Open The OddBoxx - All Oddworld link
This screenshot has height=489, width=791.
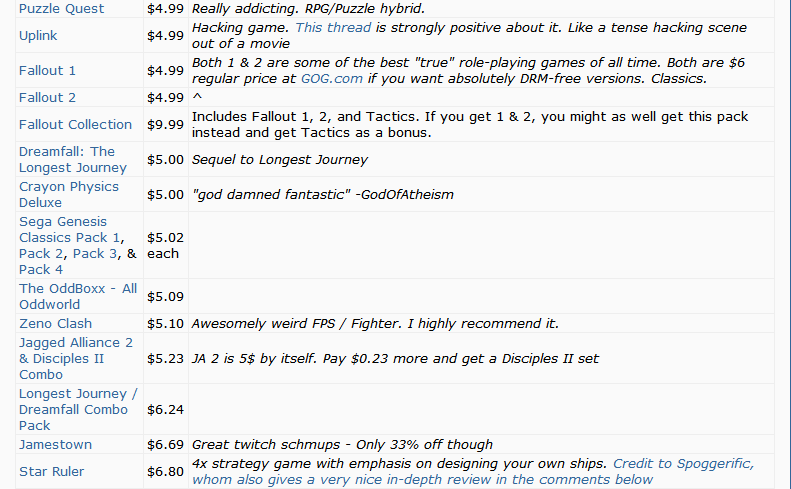tap(78, 297)
